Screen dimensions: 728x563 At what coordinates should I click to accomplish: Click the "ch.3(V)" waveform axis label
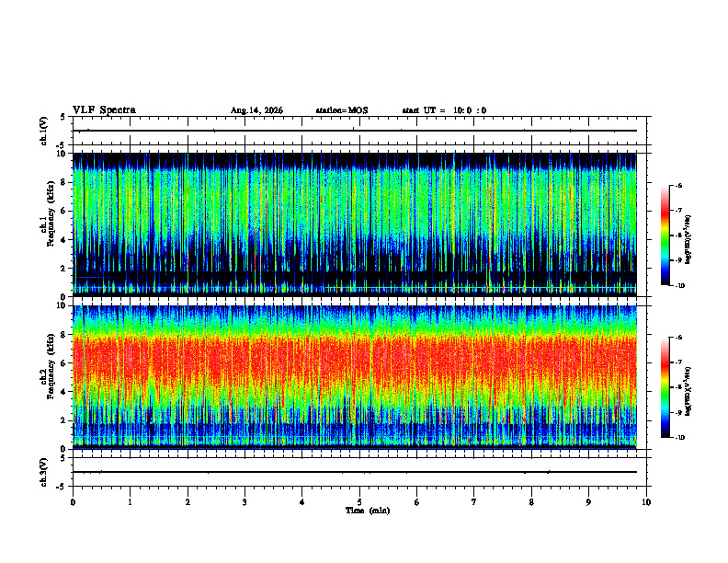click(44, 472)
